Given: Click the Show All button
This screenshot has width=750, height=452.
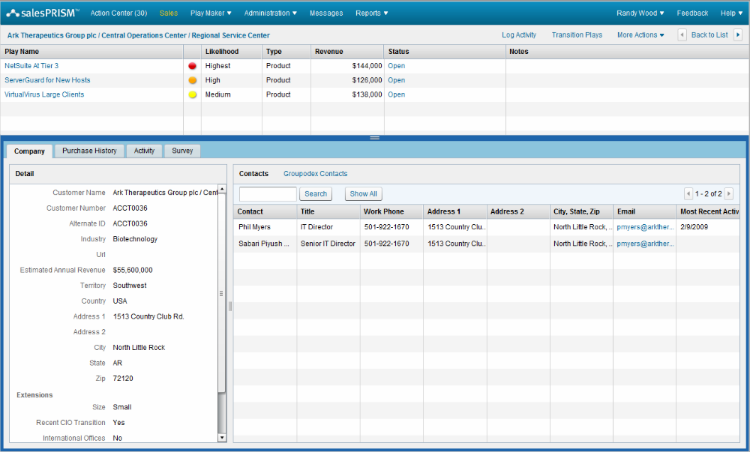Looking at the screenshot, I should click(x=364, y=194).
